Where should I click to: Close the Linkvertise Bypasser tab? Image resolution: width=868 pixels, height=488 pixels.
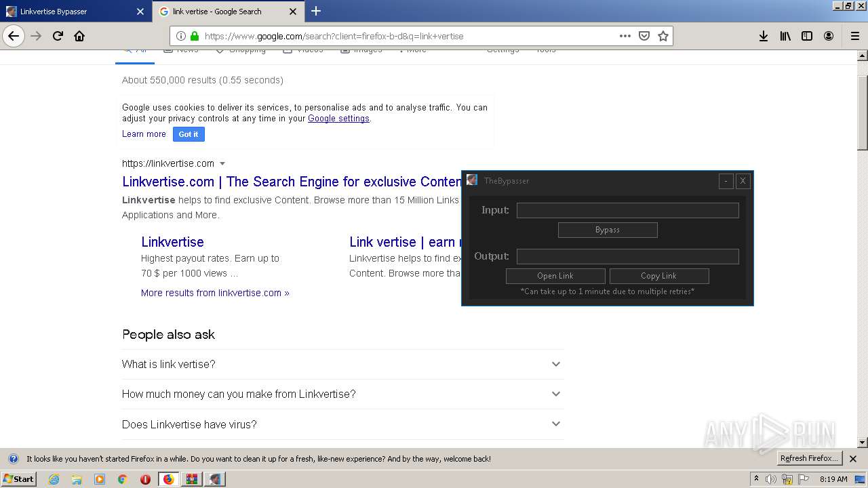point(140,12)
